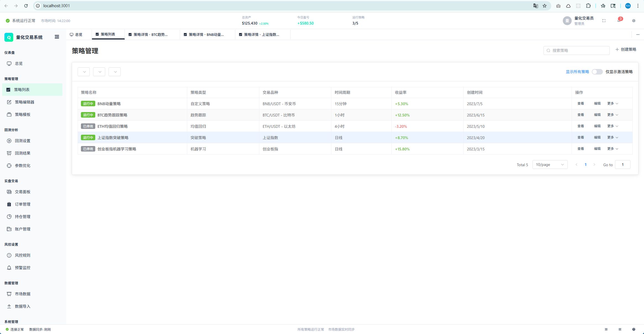Open the notification bell with badge 3

tap(619, 21)
